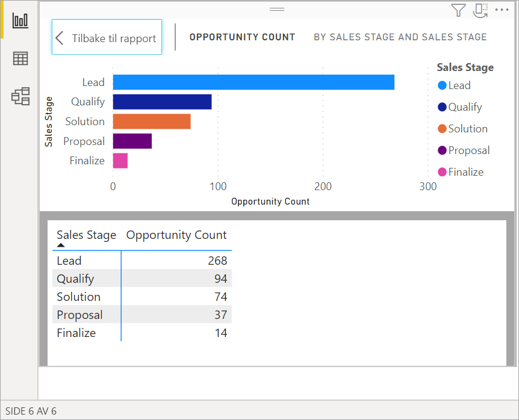Image resolution: width=519 pixels, height=420 pixels.
Task: Click the value 14 in the table
Action: coord(221,333)
